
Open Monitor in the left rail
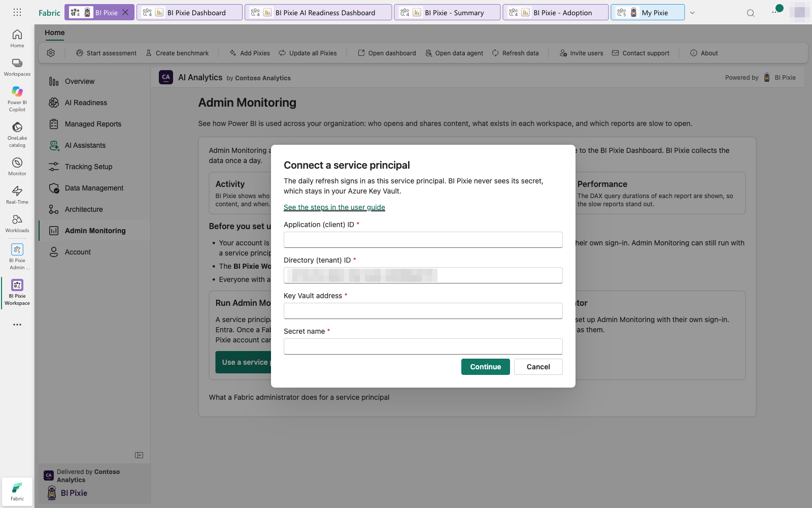point(17,167)
